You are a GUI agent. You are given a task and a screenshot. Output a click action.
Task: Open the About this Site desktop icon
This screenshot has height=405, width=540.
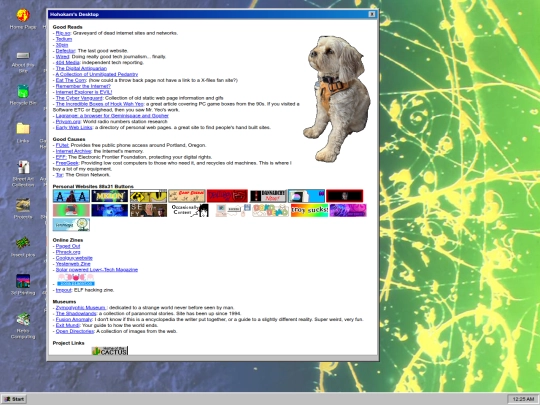point(23,61)
